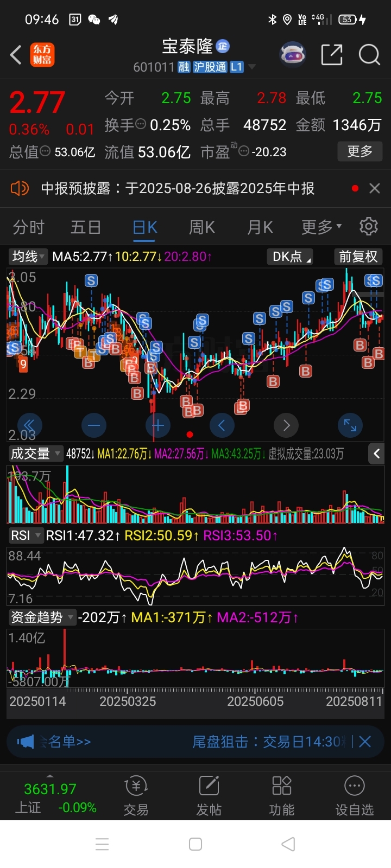Switch to 周K tab
Screen dimensions: 391x868
202,227
